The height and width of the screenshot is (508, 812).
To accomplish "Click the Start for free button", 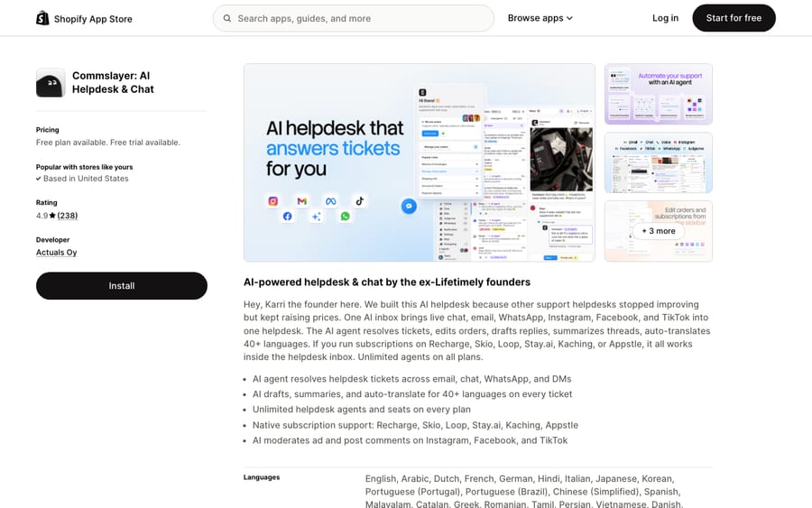I will [734, 18].
